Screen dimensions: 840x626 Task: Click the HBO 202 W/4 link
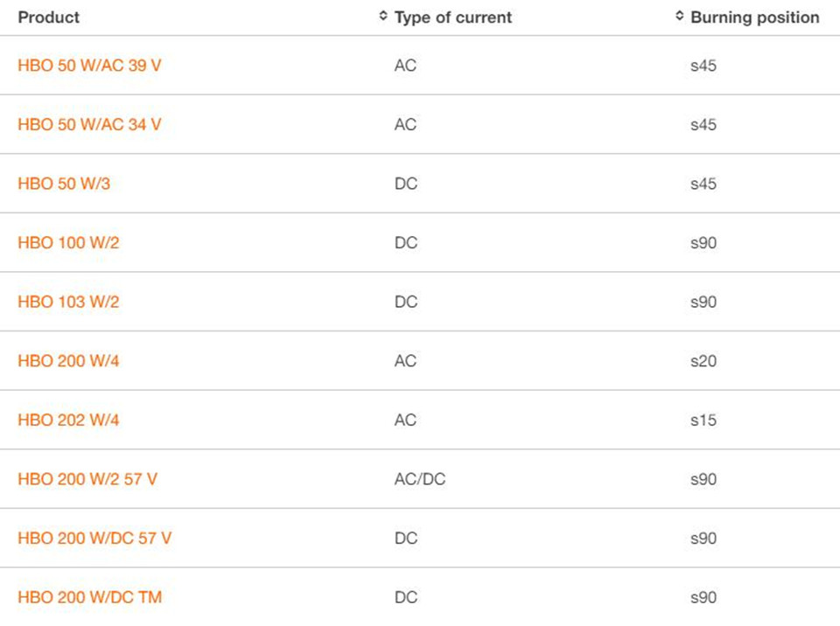(x=68, y=420)
